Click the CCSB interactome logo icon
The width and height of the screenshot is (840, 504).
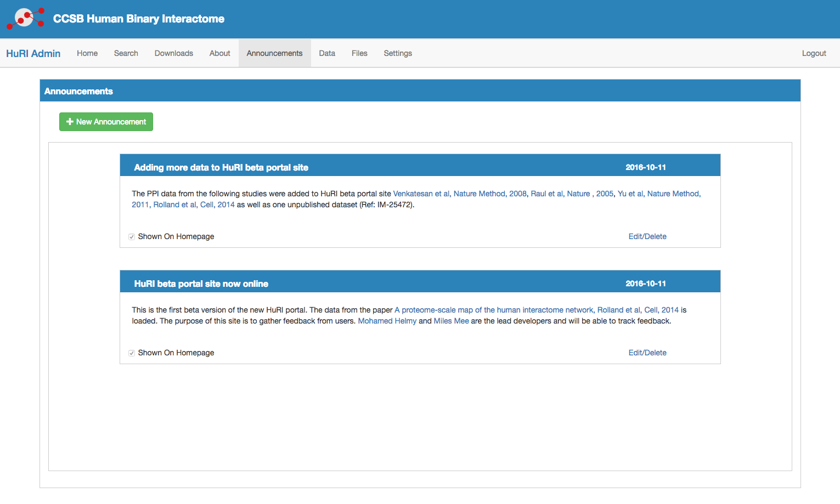coord(25,18)
